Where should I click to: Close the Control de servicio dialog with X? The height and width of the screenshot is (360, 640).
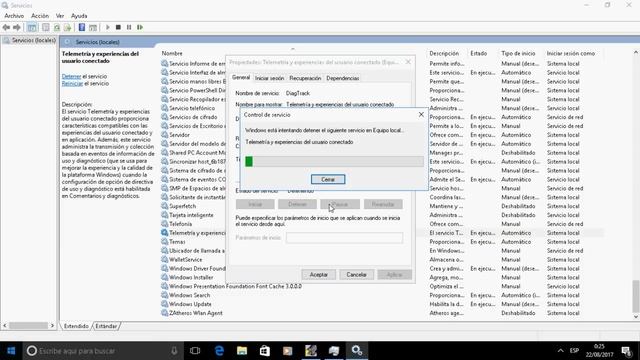tap(421, 115)
